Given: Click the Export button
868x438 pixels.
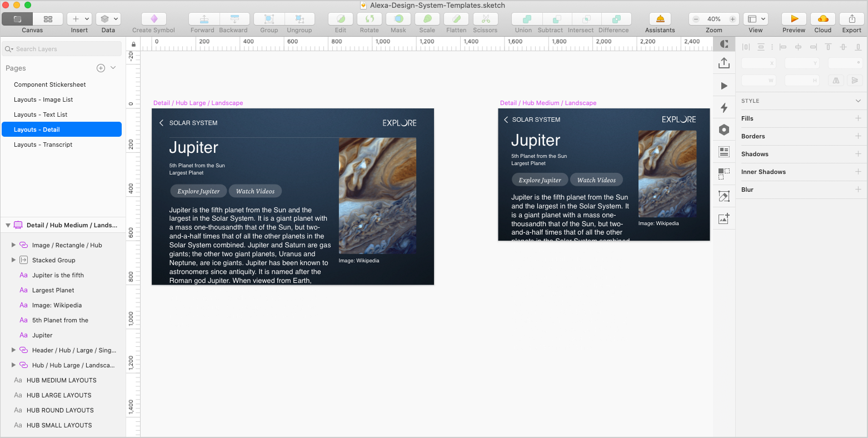Looking at the screenshot, I should (x=851, y=18).
